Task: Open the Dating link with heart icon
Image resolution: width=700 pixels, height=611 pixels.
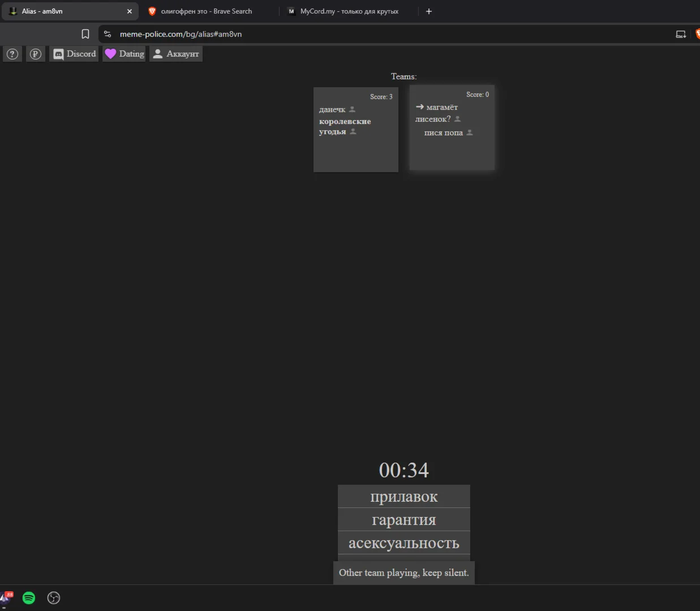Action: (124, 54)
